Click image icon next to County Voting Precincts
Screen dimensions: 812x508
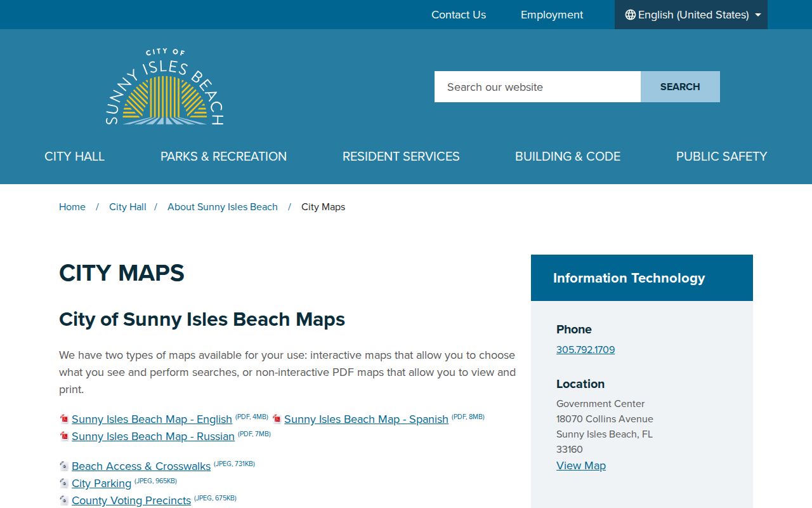point(64,500)
